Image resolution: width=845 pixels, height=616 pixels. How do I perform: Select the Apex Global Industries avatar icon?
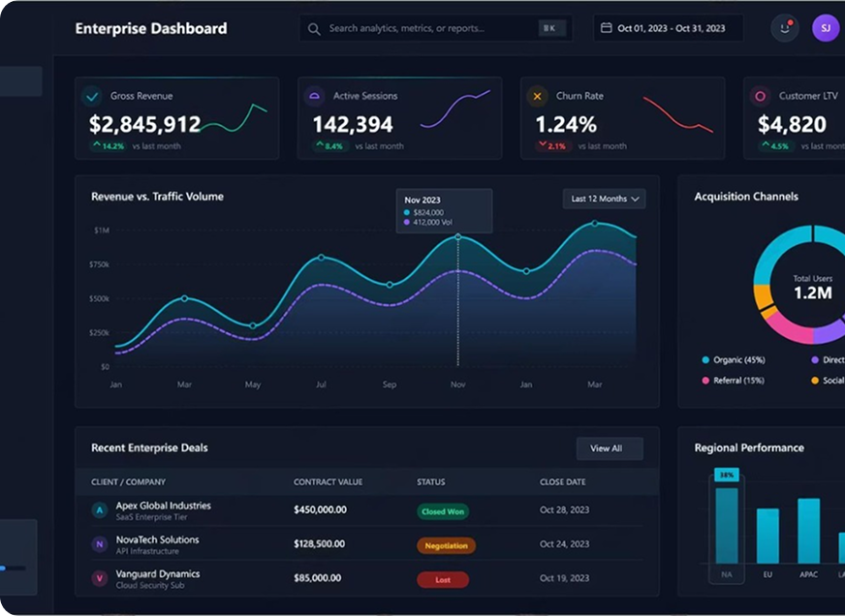click(x=100, y=509)
